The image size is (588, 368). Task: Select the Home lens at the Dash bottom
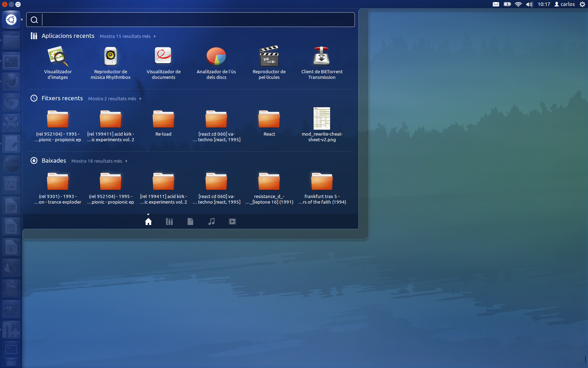point(148,221)
